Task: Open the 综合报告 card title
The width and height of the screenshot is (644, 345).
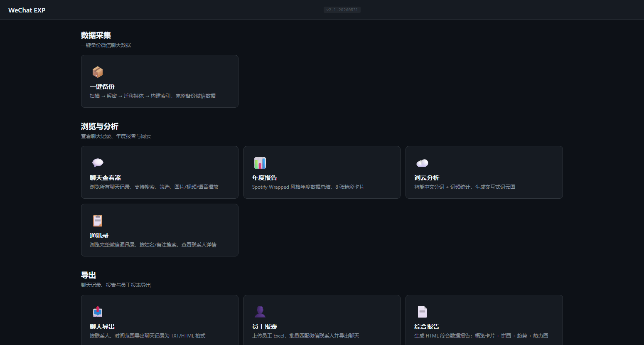Action: coord(427,327)
